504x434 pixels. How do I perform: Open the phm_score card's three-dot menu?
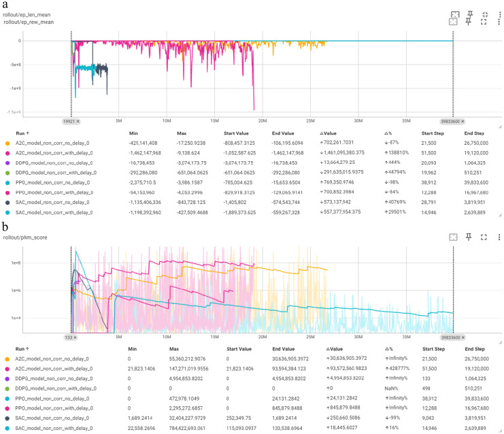pyautogui.click(x=499, y=237)
